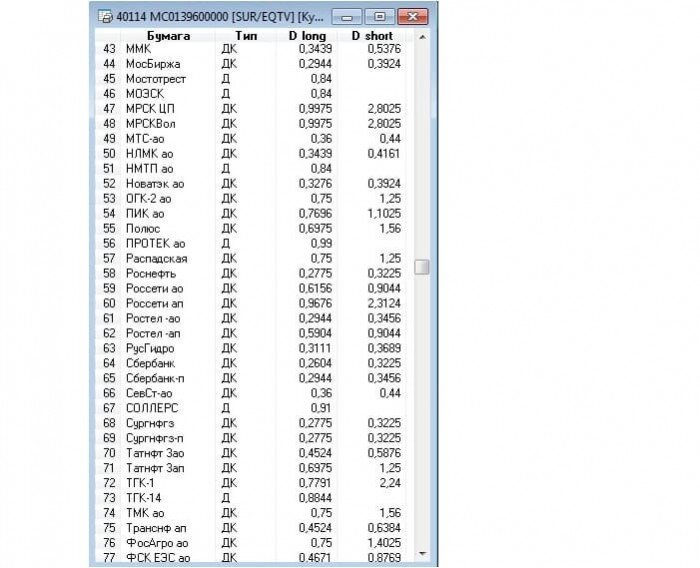Select the МосБиржа row
The image size is (700, 568).
(251, 64)
